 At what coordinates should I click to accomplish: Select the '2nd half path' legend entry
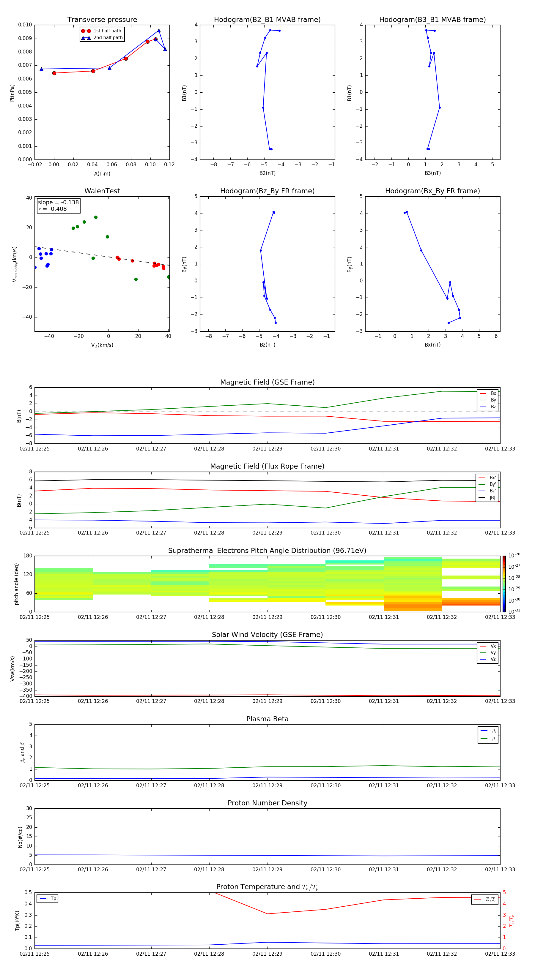[102, 38]
